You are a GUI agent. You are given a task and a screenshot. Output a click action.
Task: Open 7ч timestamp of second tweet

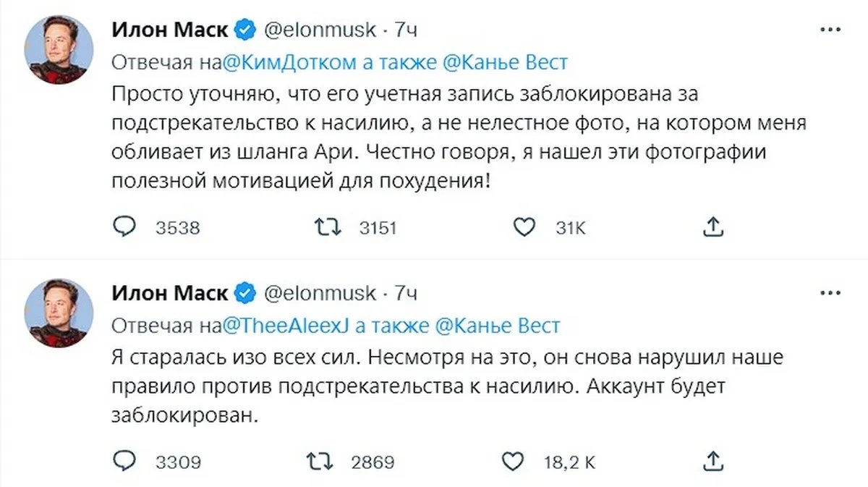pos(405,293)
